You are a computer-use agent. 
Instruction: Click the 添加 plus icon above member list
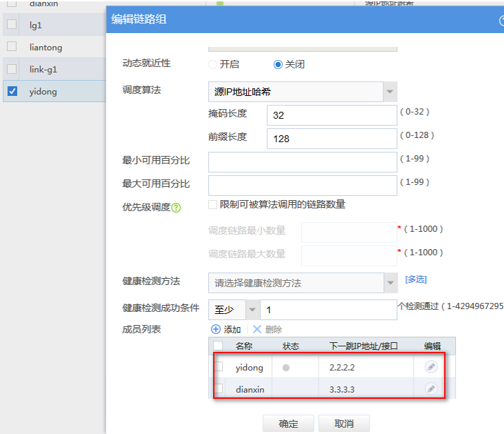pos(216,330)
